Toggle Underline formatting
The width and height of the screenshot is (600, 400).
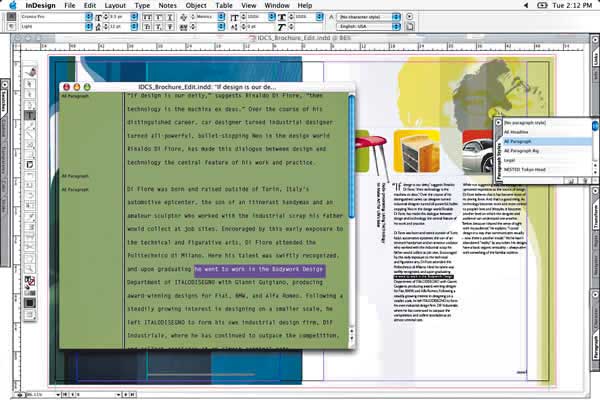point(170,17)
